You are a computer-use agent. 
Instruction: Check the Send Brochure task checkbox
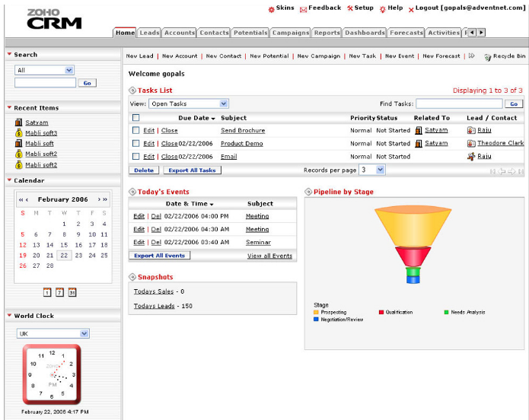click(136, 130)
